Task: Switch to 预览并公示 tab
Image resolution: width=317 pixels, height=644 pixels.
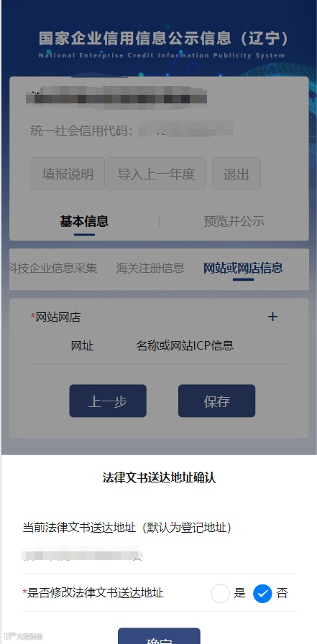Action: (x=234, y=221)
